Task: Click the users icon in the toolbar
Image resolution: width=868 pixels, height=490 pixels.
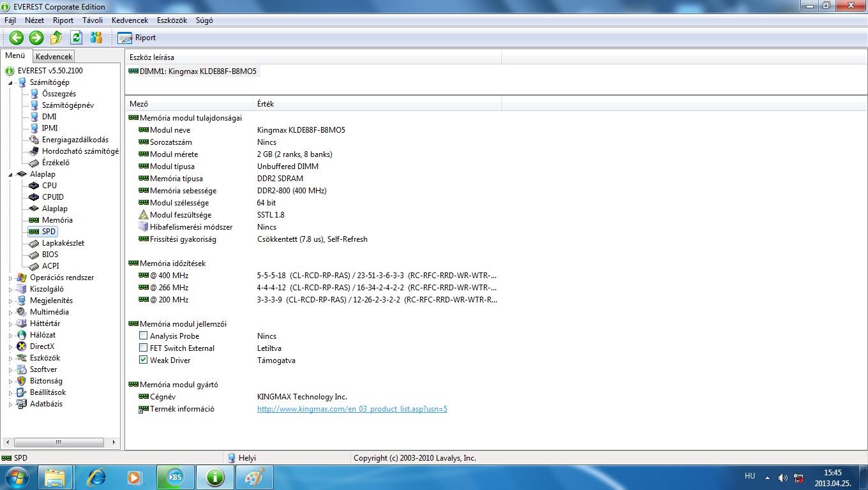Action: tap(96, 38)
